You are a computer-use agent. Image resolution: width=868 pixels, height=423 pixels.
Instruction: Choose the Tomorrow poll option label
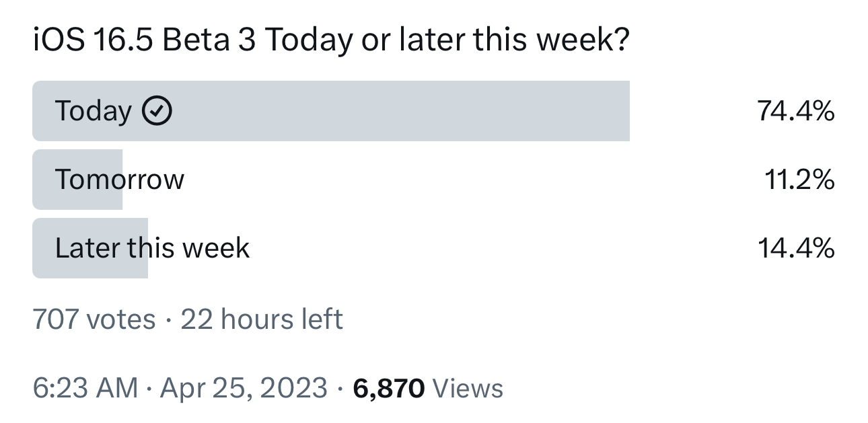119,180
